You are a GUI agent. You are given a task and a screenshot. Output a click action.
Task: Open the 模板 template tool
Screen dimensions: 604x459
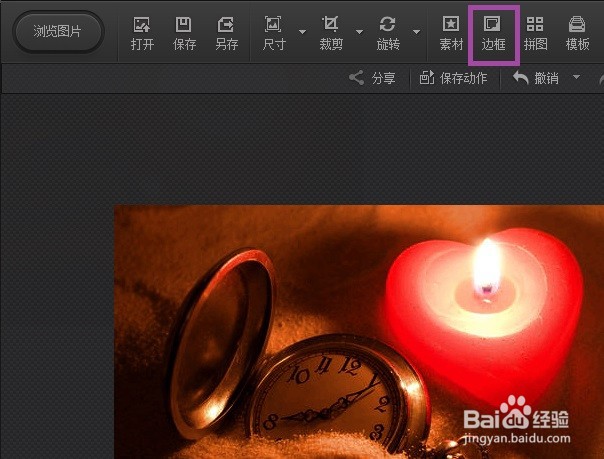pyautogui.click(x=577, y=34)
